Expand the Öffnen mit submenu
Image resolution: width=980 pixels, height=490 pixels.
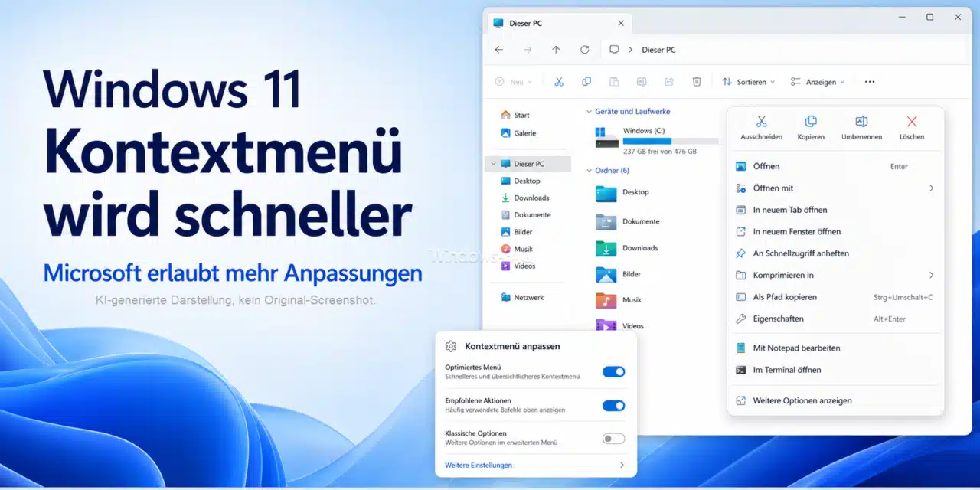(x=932, y=188)
